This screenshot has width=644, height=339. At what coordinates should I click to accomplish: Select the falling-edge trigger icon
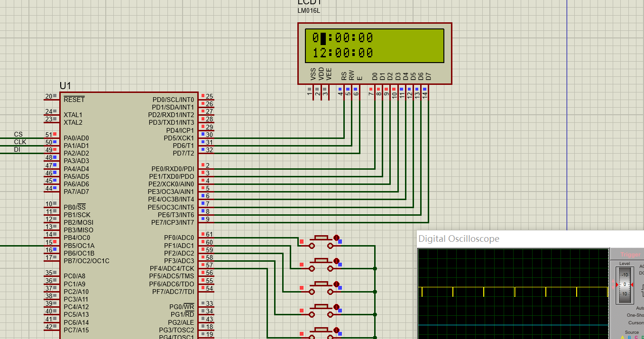coord(643,293)
